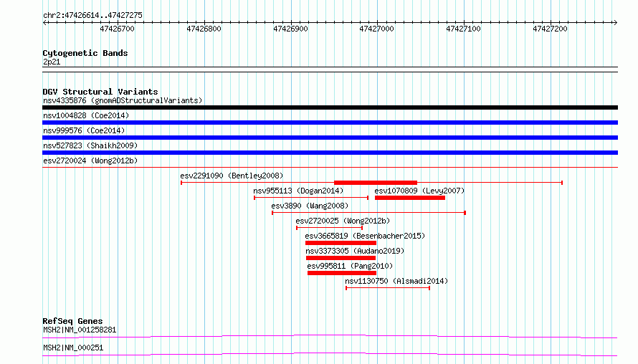Viewport: 638px width, 364px height.
Task: Click the MSH2|NM_000251 gene label
Action: point(73,348)
